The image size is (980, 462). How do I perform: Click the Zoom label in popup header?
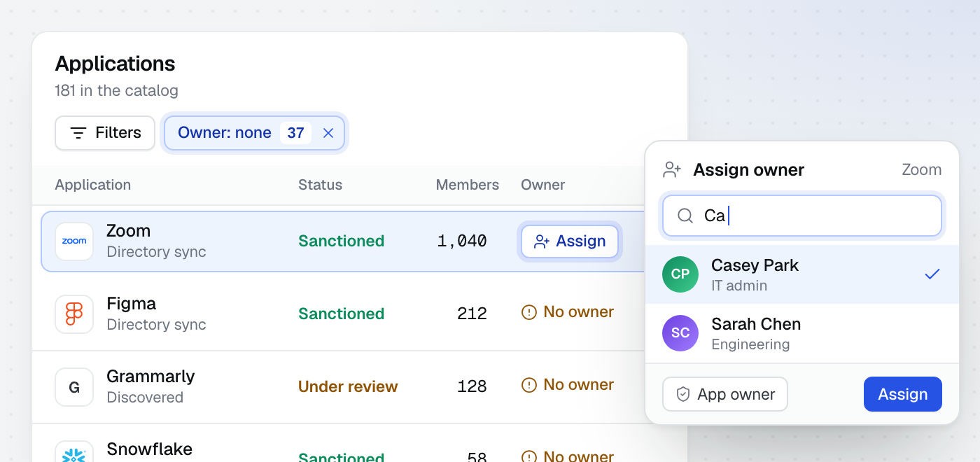click(921, 170)
